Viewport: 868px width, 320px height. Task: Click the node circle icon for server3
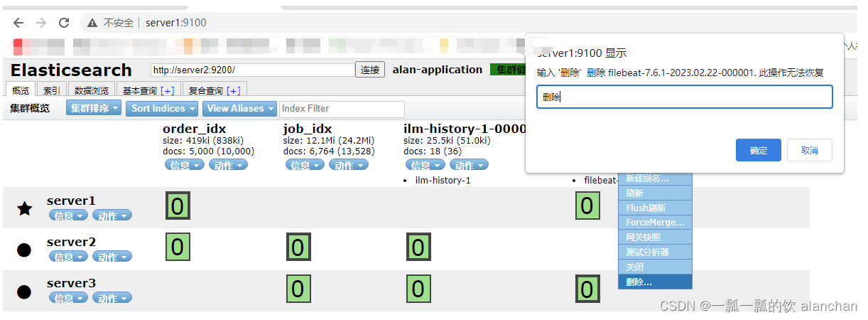tap(24, 291)
